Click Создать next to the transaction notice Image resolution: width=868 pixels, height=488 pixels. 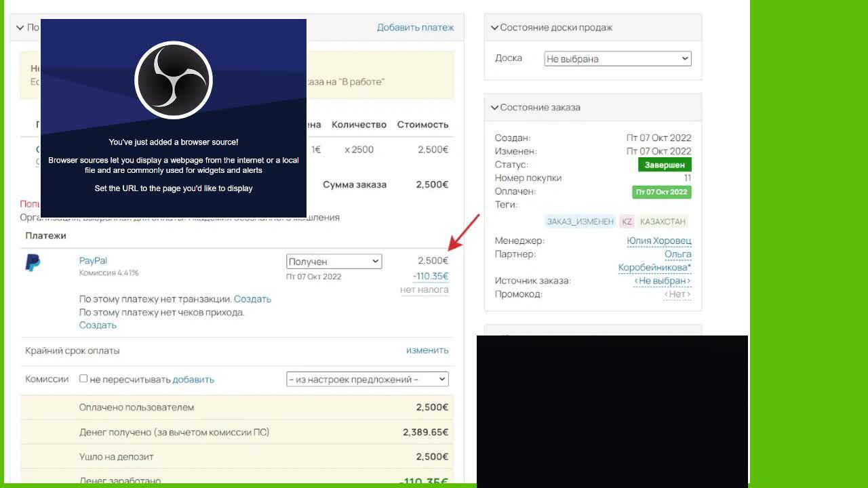(252, 299)
